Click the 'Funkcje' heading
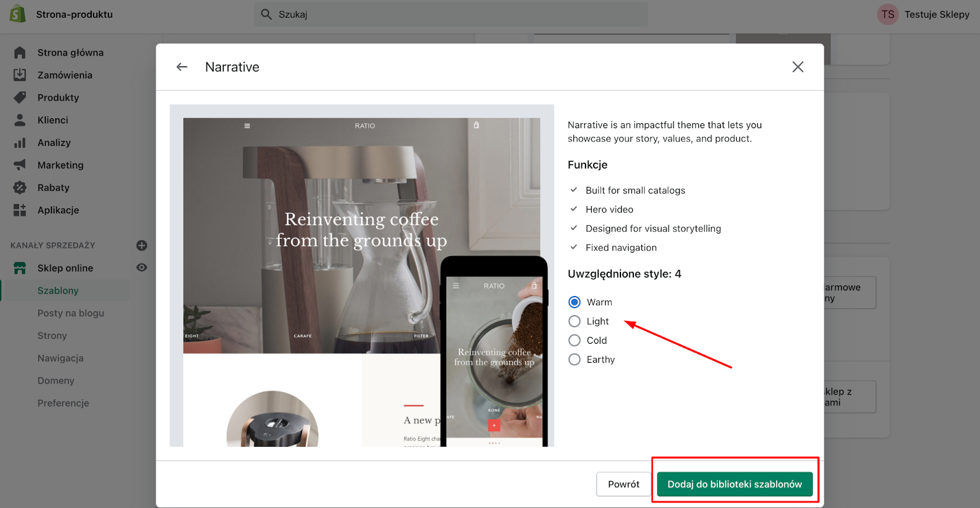 587,165
